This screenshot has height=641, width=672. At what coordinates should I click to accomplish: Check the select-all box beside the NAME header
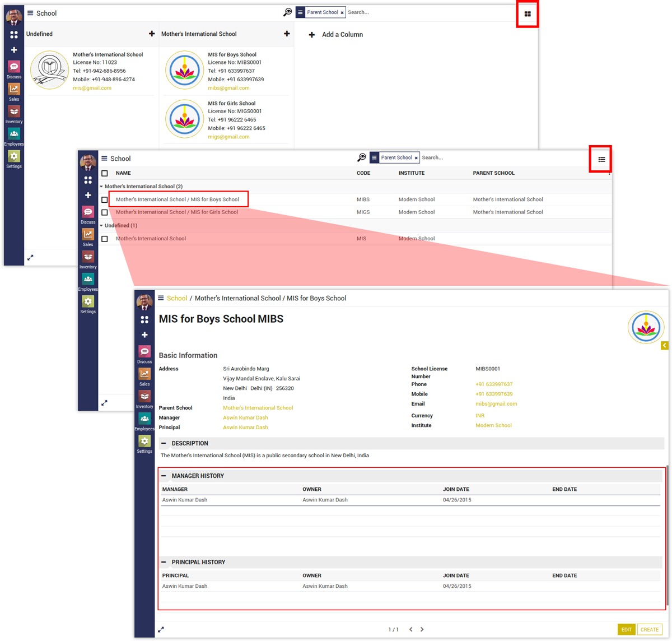click(105, 173)
